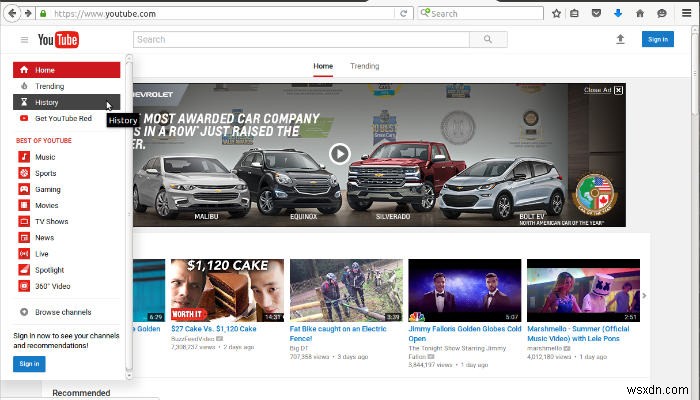This screenshot has height=400, width=700.
Task: Reload the page with the refresh icon
Action: point(404,14)
